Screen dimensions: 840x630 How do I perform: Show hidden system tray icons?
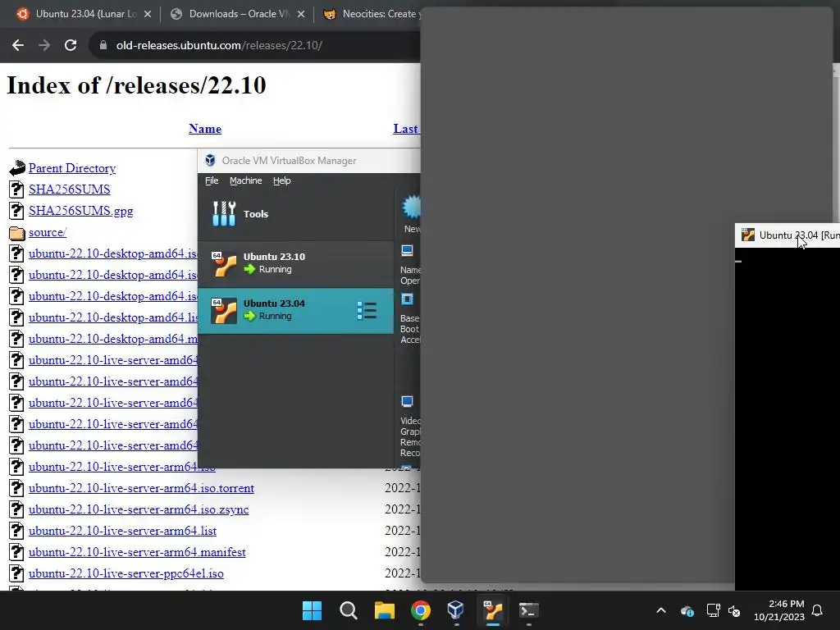[x=661, y=610]
